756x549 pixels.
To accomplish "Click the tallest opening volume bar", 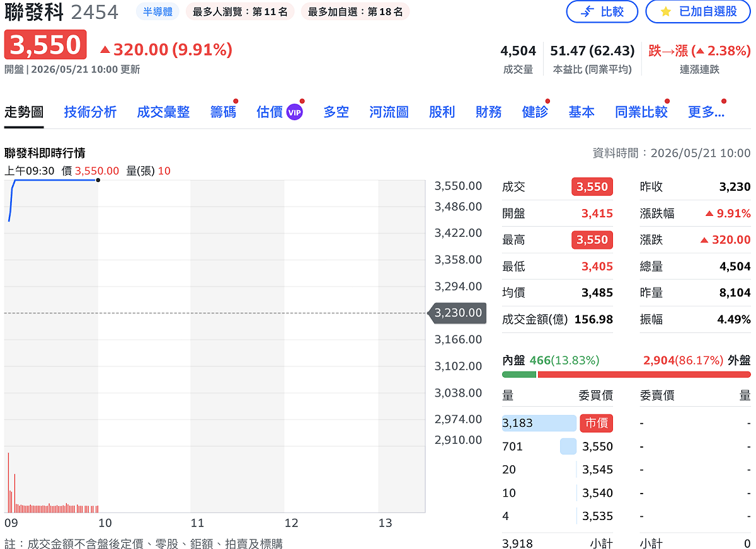I will [8, 482].
